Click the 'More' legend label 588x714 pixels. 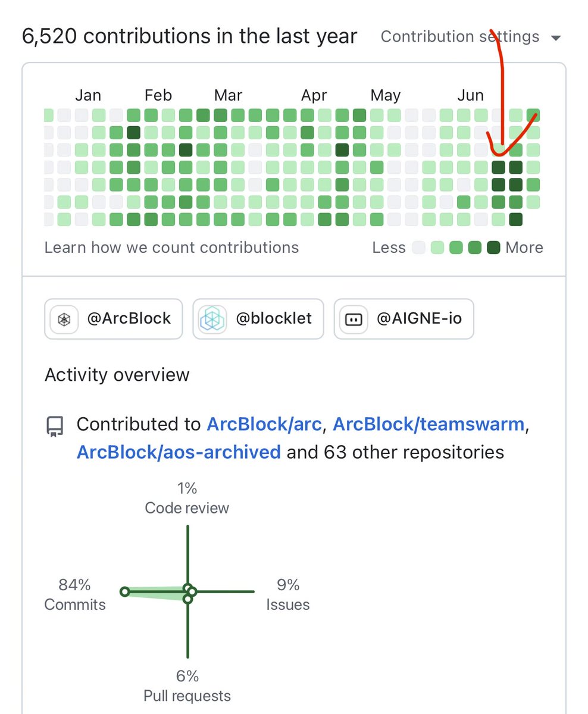[524, 248]
